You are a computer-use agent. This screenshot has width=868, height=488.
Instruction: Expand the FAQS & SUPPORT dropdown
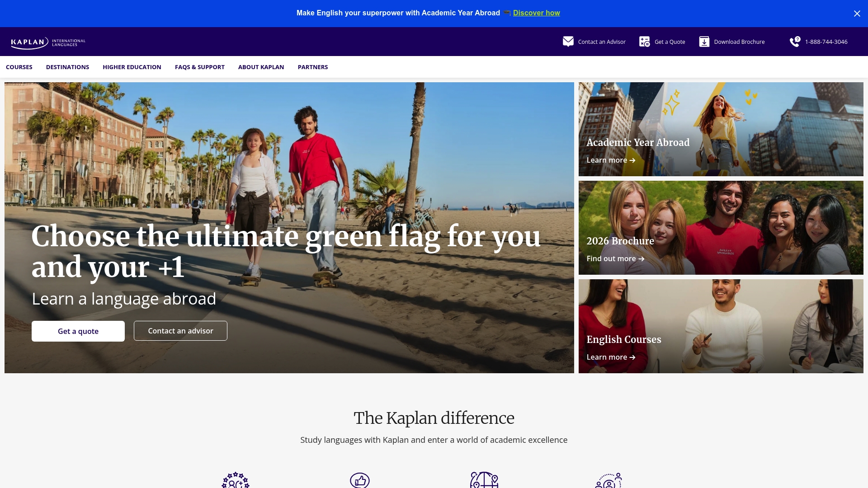tap(199, 67)
